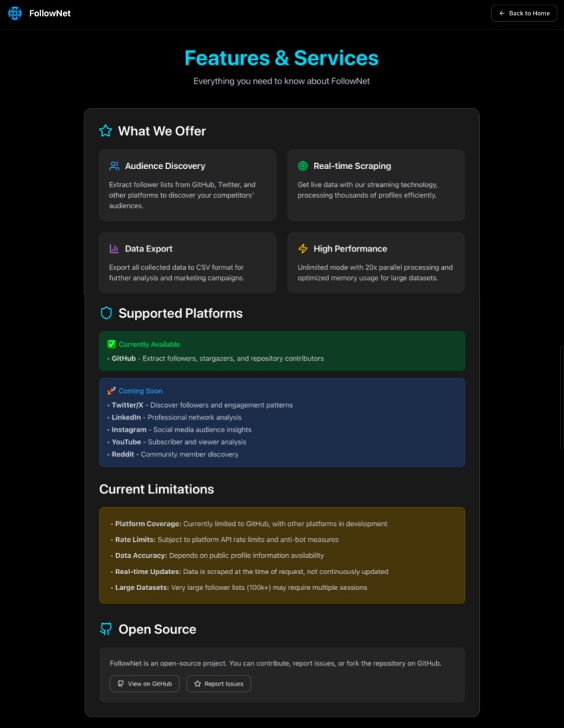Image resolution: width=564 pixels, height=728 pixels.
Task: Click the bar chart icon for Data Export
Action: tap(114, 249)
